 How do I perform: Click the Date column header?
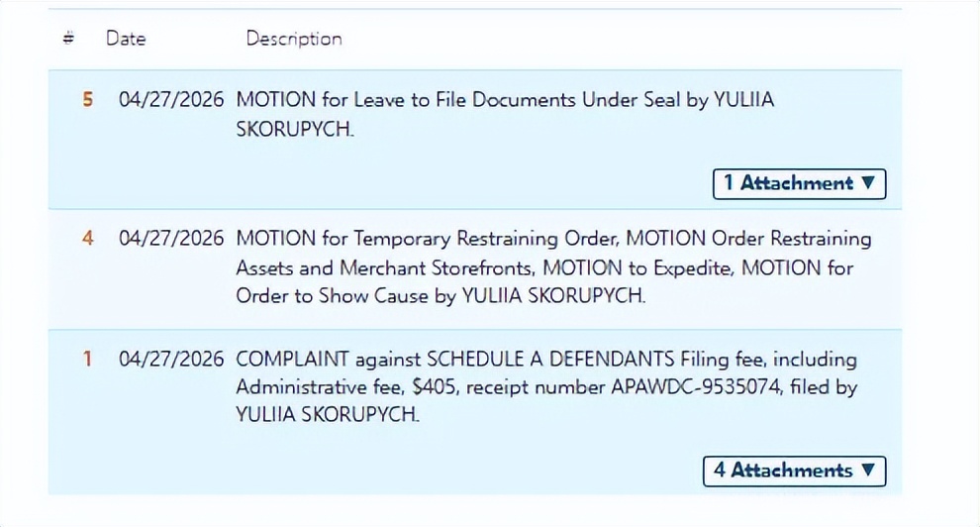pyautogui.click(x=126, y=39)
